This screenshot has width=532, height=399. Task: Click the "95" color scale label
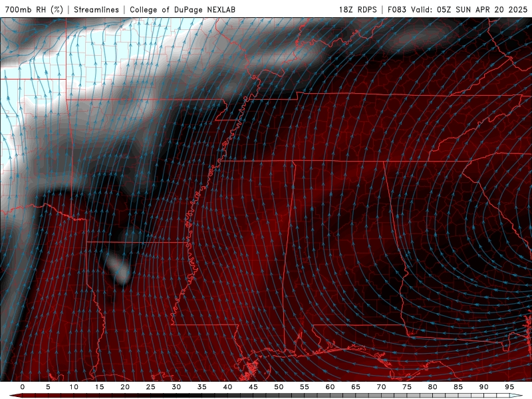click(509, 387)
